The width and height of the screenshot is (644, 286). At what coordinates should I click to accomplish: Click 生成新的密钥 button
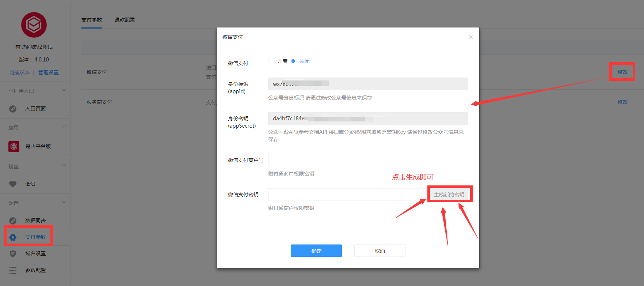point(449,195)
